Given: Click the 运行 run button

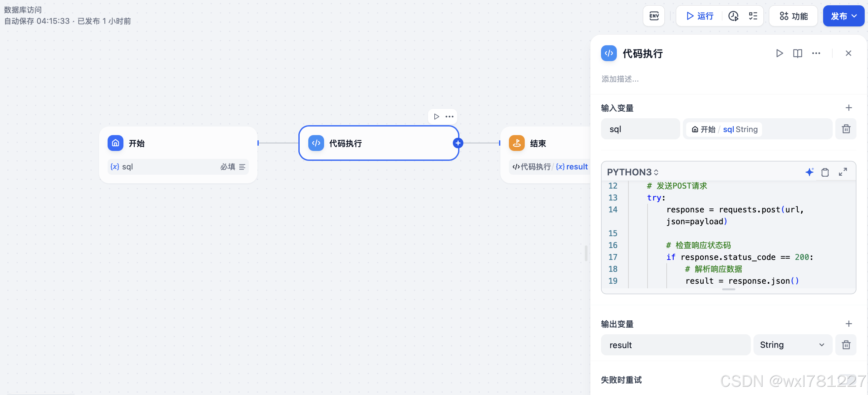Looking at the screenshot, I should coord(700,16).
